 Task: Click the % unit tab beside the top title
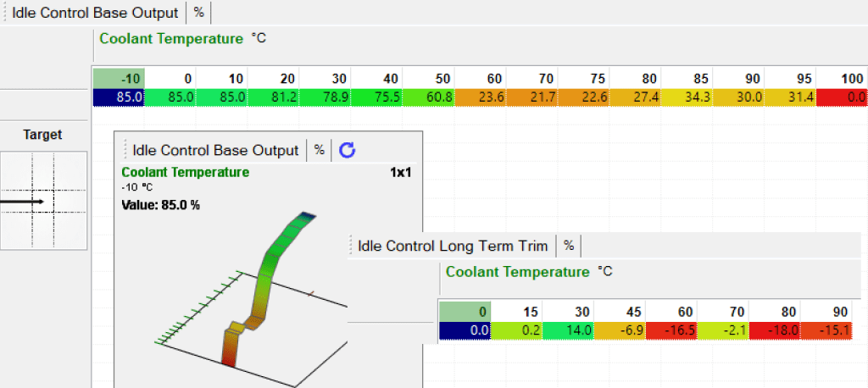click(x=198, y=13)
